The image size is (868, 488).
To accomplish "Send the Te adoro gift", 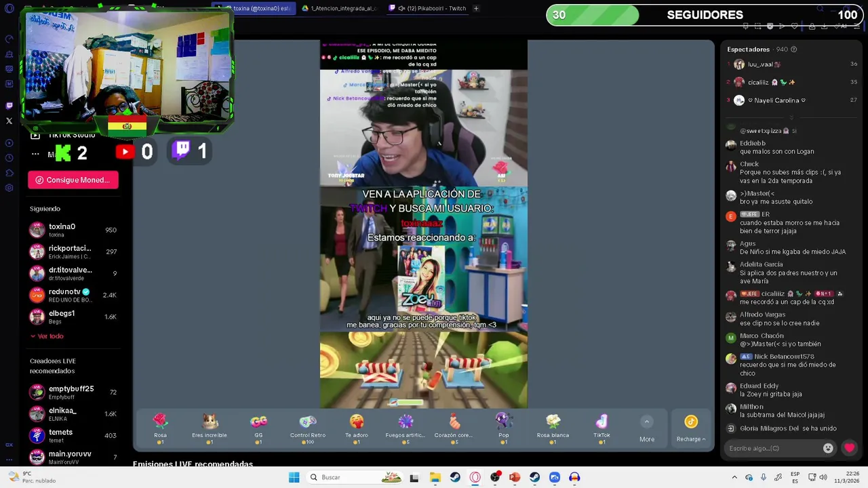I will (x=357, y=429).
